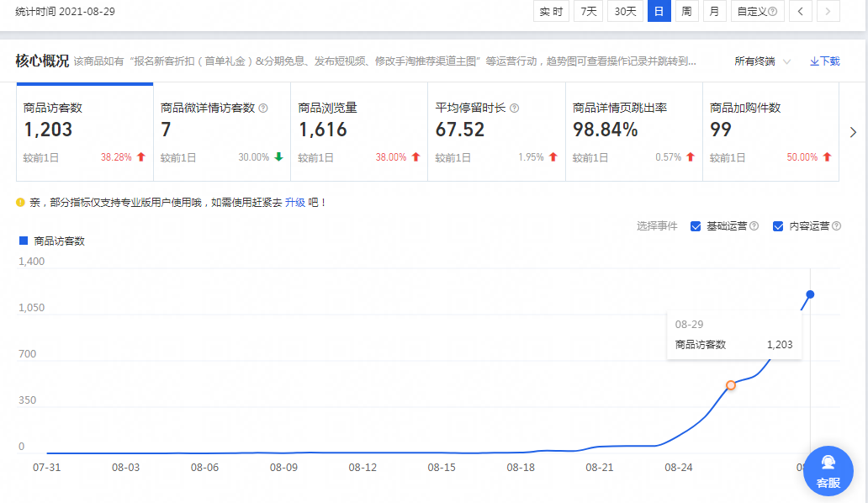The height and width of the screenshot is (503, 868).
Task: Click the 客服 customer service floating icon
Action: tap(828, 473)
